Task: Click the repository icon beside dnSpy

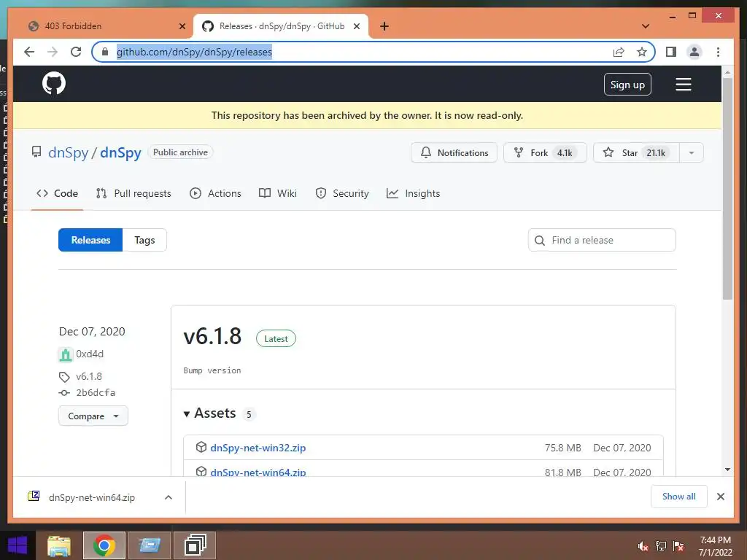Action: [x=36, y=152]
